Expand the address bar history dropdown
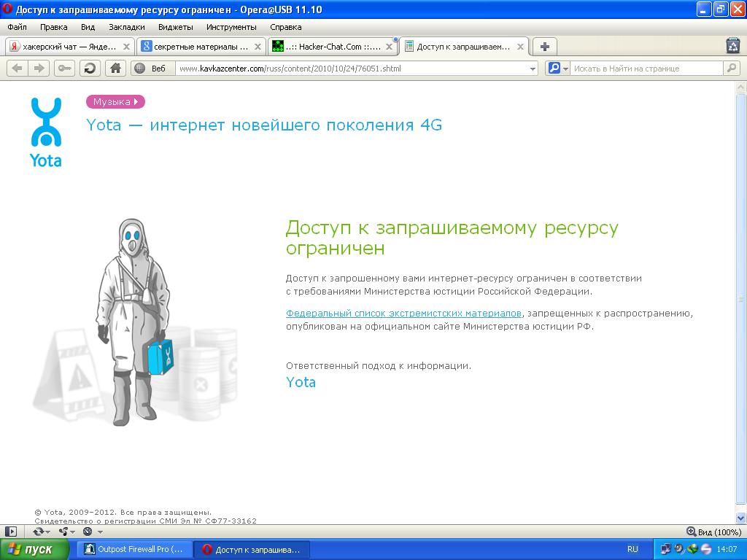This screenshot has width=747, height=560. pyautogui.click(x=533, y=69)
